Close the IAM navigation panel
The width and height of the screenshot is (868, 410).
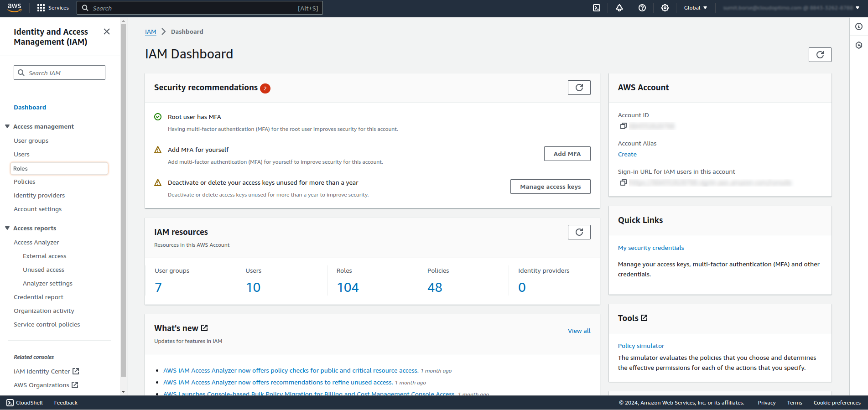click(x=107, y=31)
